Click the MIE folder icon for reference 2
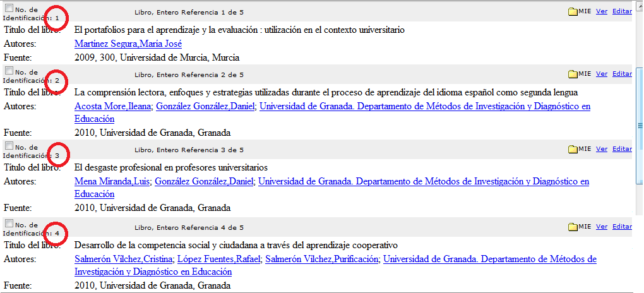 tap(573, 74)
